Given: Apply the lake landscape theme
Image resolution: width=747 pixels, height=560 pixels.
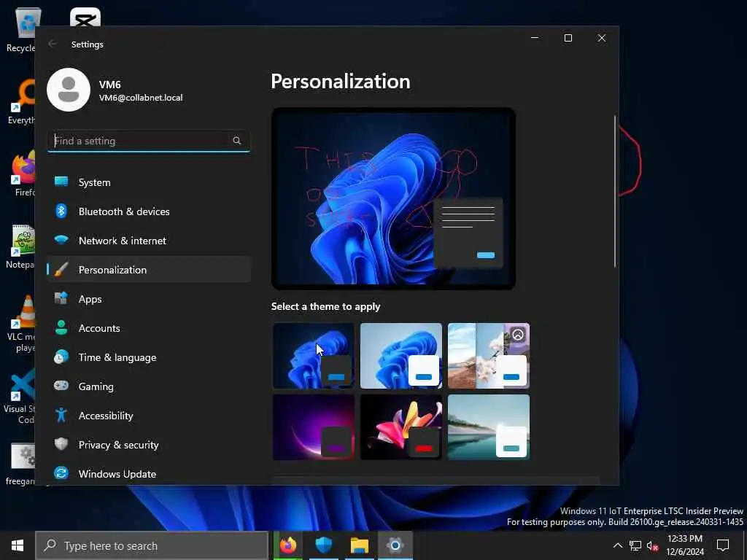Looking at the screenshot, I should tap(489, 427).
